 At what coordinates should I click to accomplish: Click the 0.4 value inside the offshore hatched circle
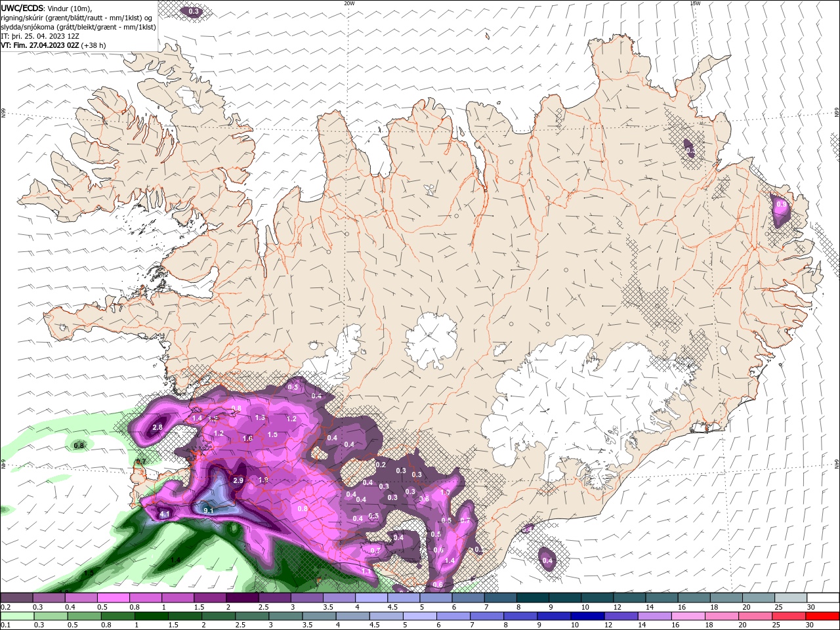547,560
